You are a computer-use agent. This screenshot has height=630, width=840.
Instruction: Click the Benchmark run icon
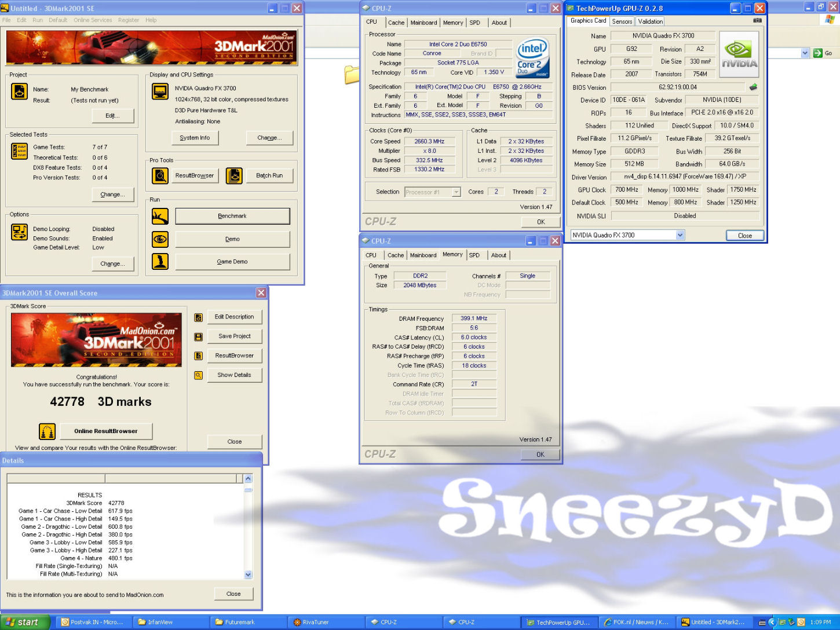[x=160, y=216]
